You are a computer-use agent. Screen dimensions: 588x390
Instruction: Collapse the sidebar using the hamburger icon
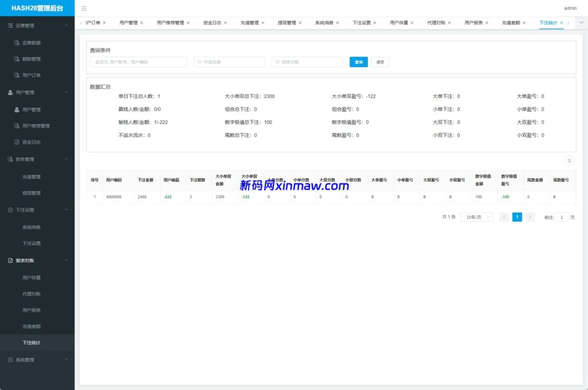83,8
